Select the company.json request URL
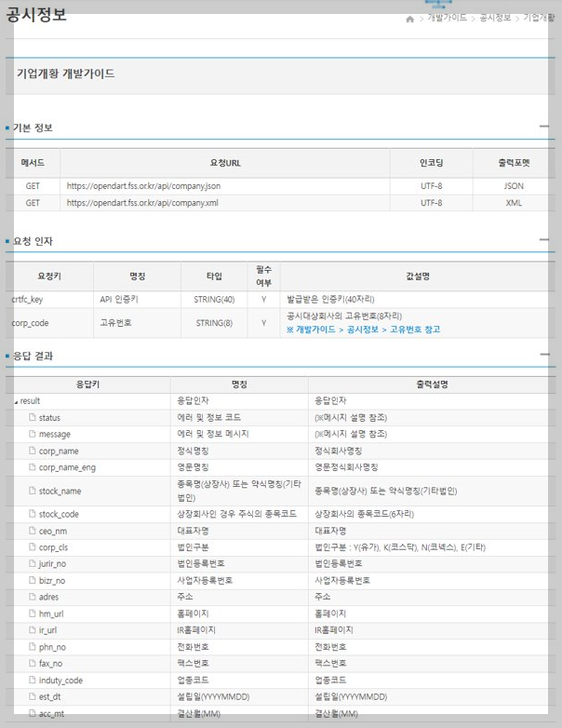562x728 pixels. (143, 185)
